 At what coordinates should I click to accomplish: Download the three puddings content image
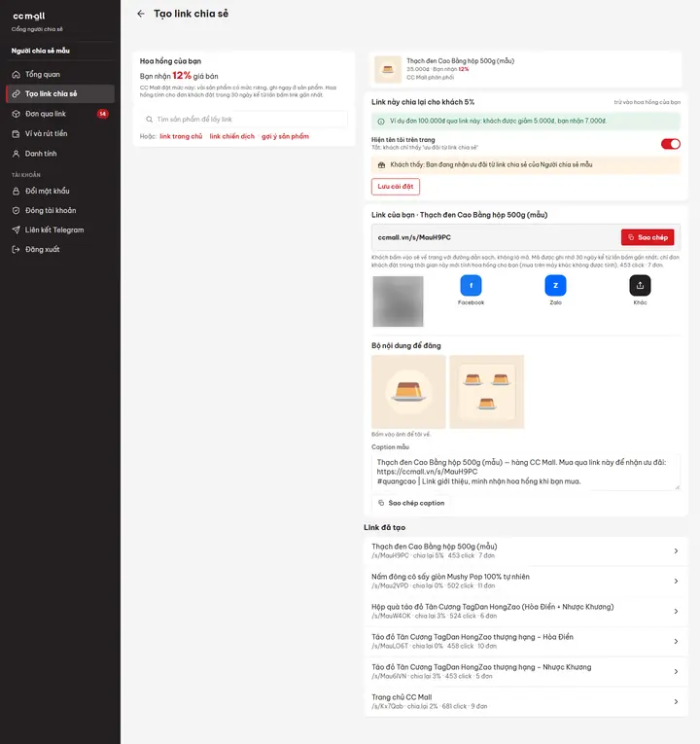[486, 392]
